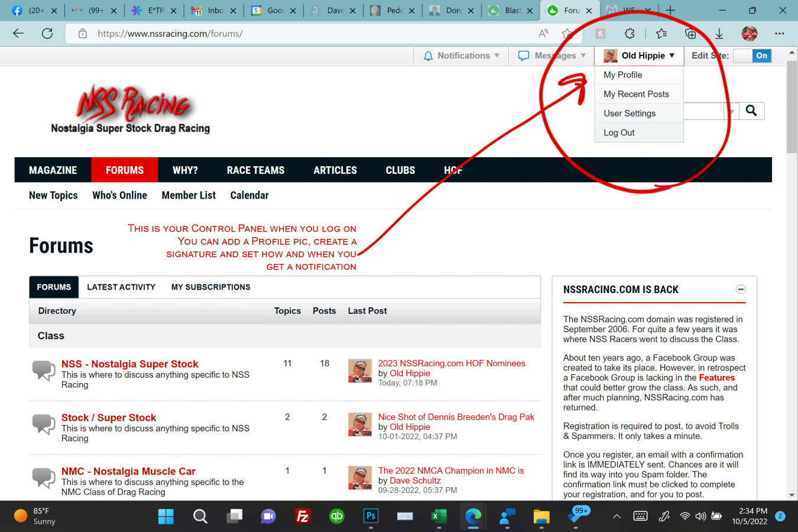Viewport: 798px width, 532px height.
Task: Click the browser back arrow
Action: pyautogui.click(x=18, y=34)
